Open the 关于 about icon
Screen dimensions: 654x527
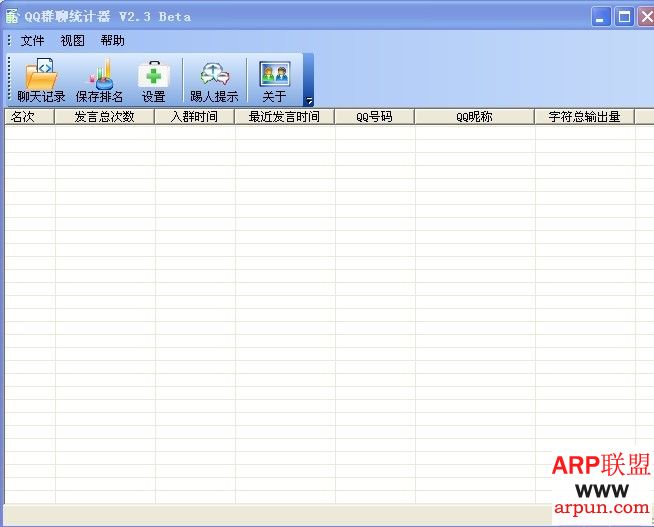point(274,74)
